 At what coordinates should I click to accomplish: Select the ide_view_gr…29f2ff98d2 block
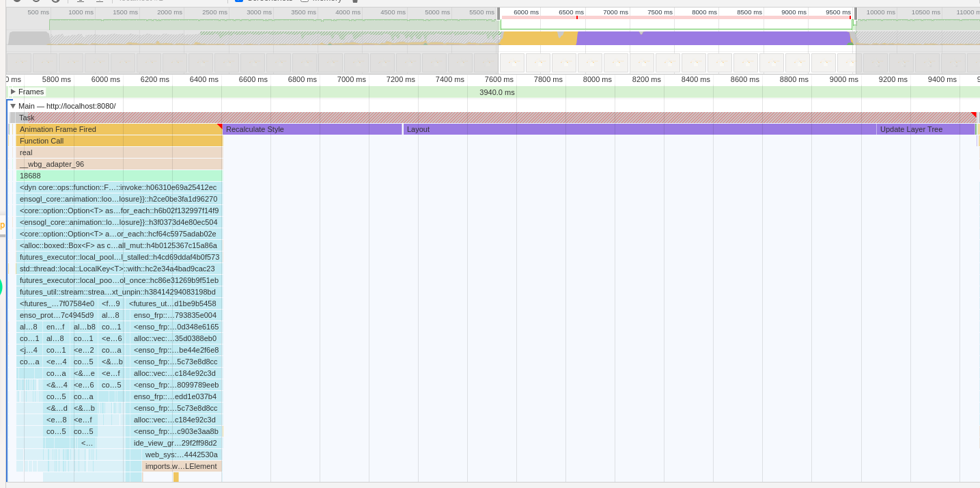[176, 443]
